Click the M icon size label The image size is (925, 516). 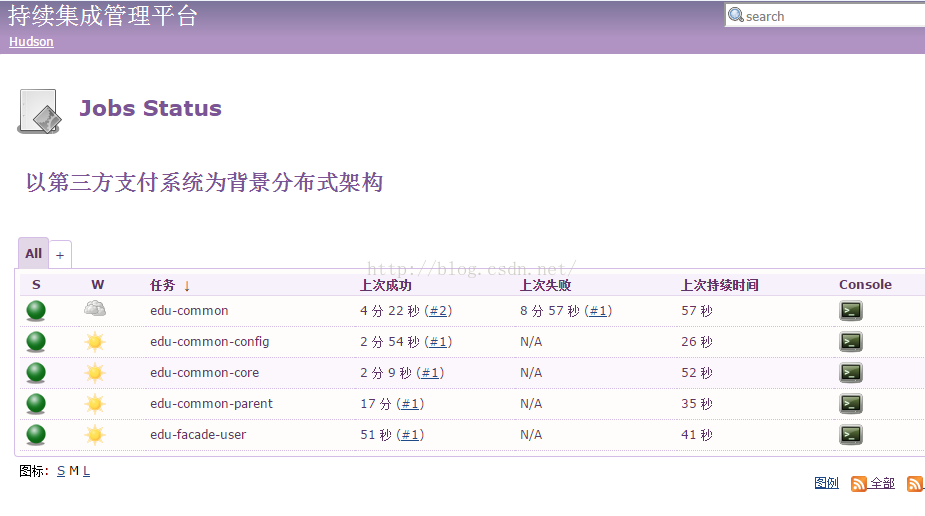pos(74,471)
